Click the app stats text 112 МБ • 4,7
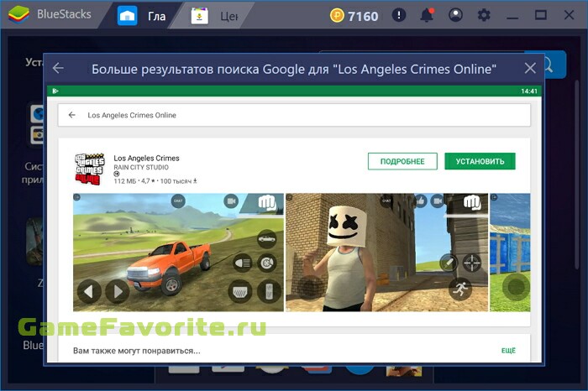This screenshot has width=588, height=391. coord(155,181)
